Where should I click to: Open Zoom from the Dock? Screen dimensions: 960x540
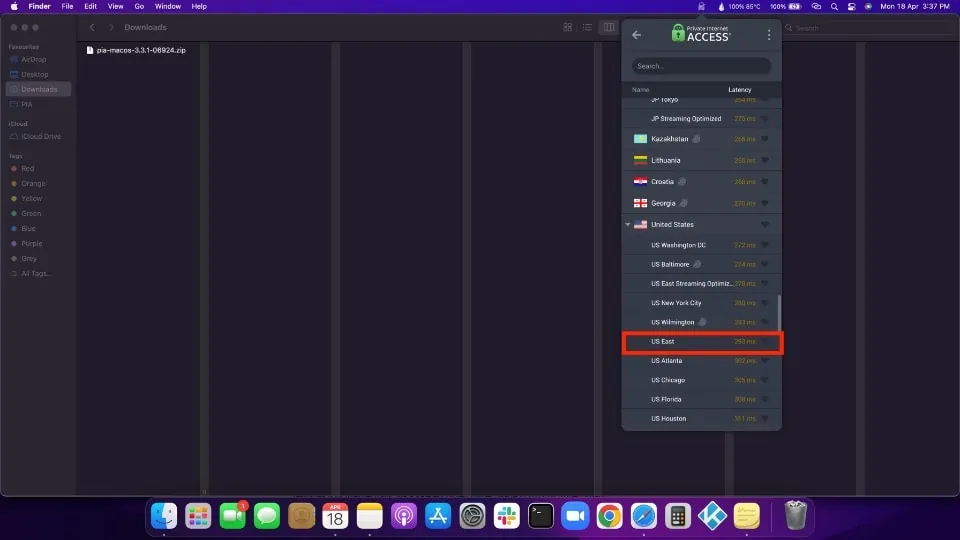click(x=575, y=516)
